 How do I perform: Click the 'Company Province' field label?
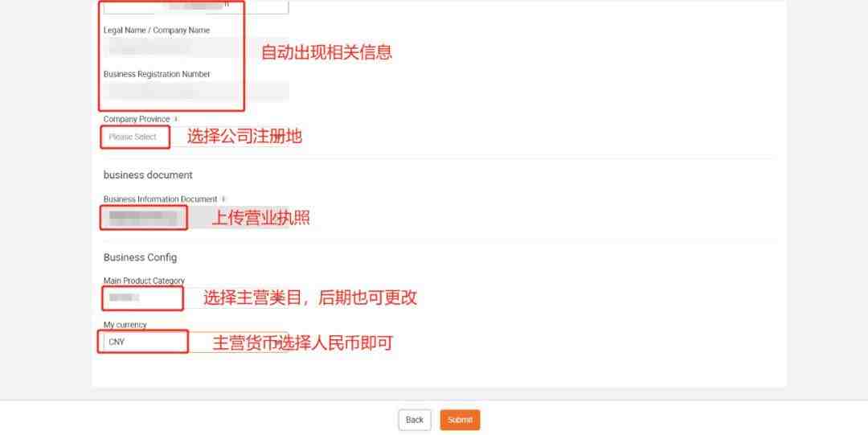coord(137,119)
